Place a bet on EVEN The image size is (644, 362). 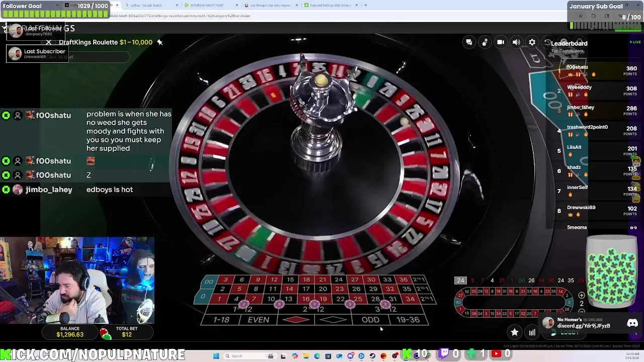[x=258, y=320]
